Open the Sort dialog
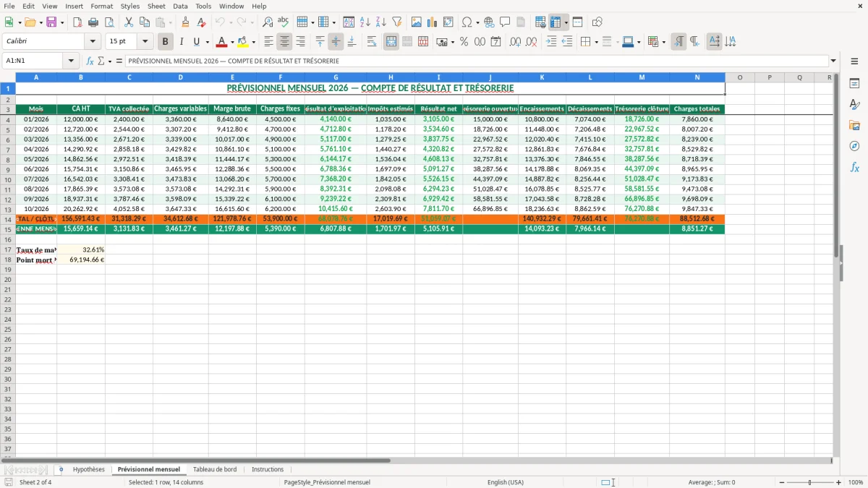Image resolution: width=868 pixels, height=488 pixels. pyautogui.click(x=349, y=22)
